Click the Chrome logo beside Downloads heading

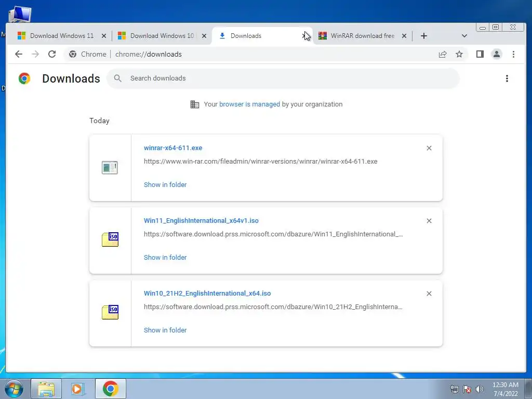click(24, 78)
